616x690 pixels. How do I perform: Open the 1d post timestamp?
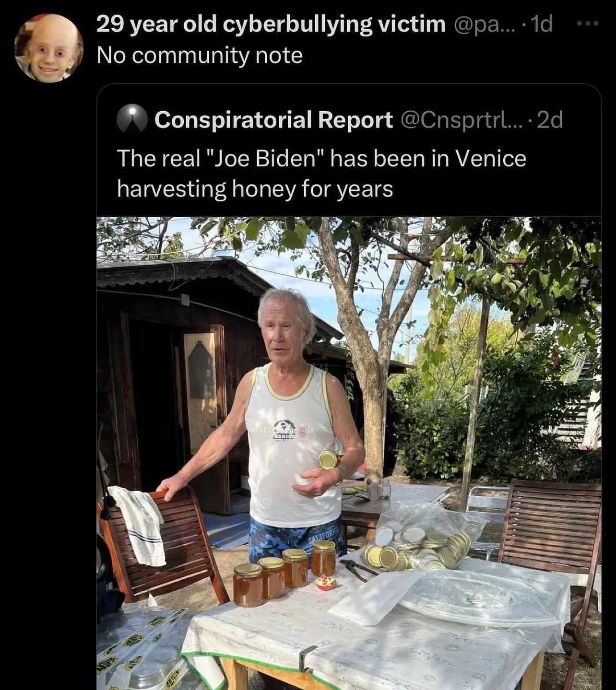click(x=542, y=23)
